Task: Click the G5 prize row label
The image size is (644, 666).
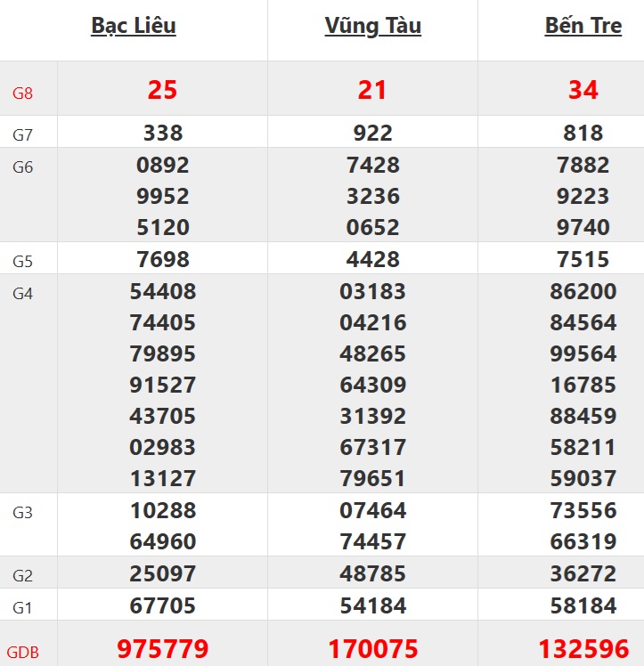Action: (x=22, y=262)
